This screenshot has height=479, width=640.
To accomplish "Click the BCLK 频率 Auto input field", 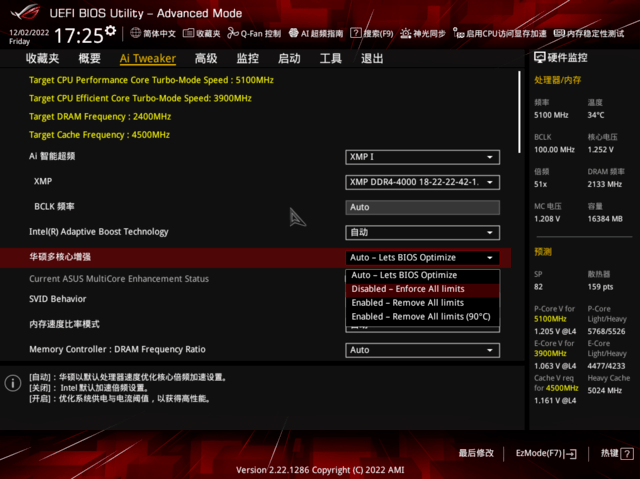I will pyautogui.click(x=422, y=207).
